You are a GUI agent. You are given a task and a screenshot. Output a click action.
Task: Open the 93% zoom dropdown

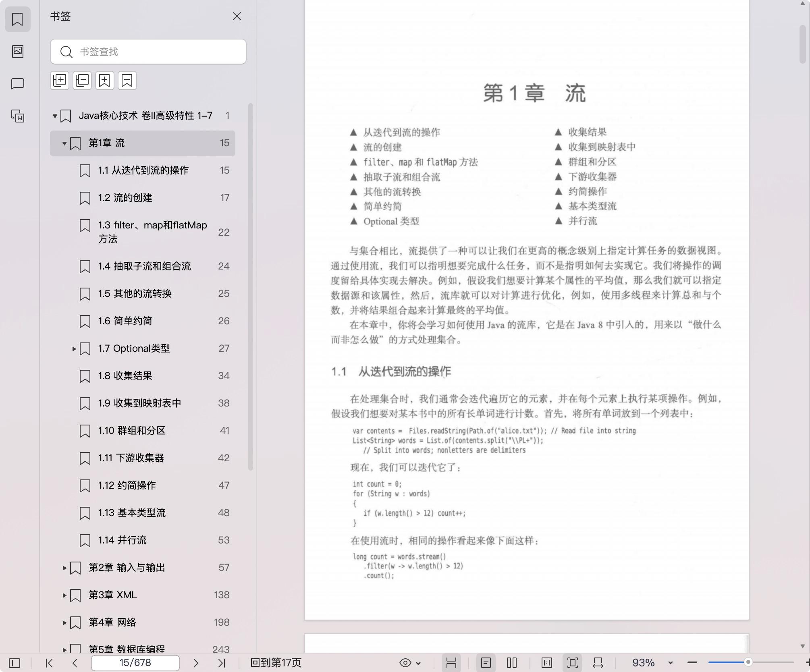pyautogui.click(x=671, y=663)
